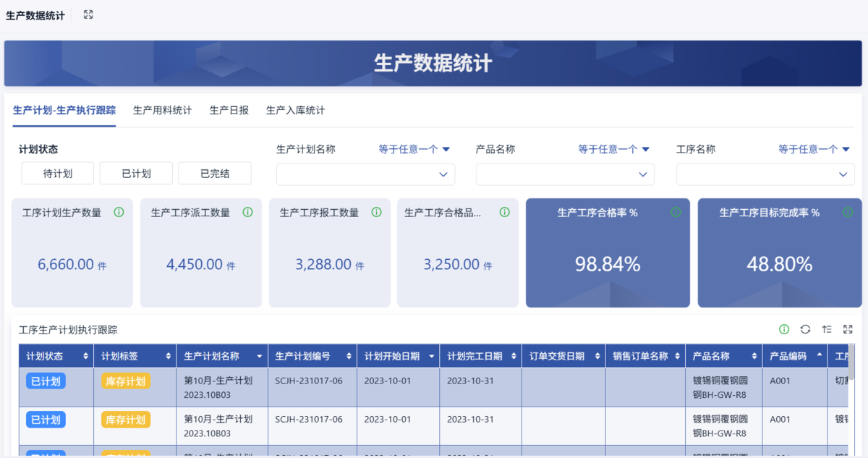Expand 工序生产计划执行跟踪 table to fullscreen
This screenshot has height=458, width=868.
pyautogui.click(x=848, y=329)
